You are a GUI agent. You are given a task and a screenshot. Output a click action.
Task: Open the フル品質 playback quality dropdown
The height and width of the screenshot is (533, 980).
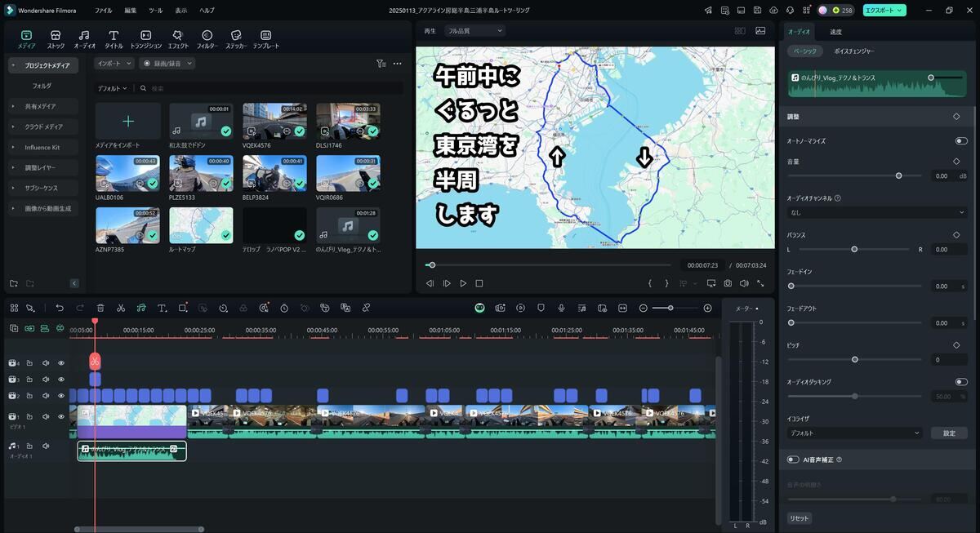(x=474, y=30)
